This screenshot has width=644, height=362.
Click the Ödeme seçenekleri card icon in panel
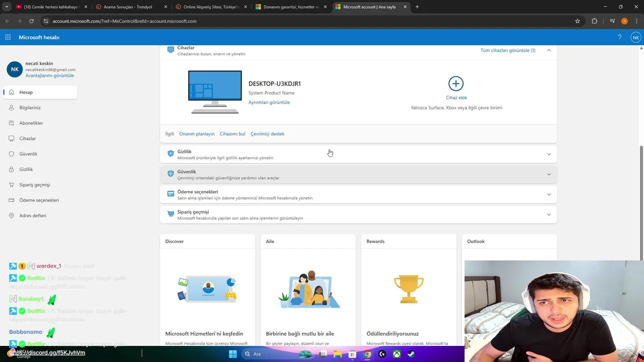171,194
